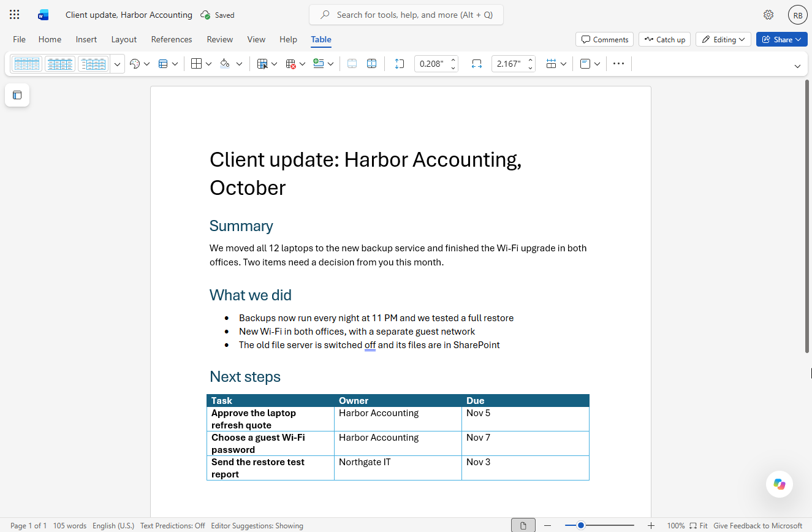Image resolution: width=812 pixels, height=532 pixels.
Task: Click the insert row icon
Action: click(318, 64)
